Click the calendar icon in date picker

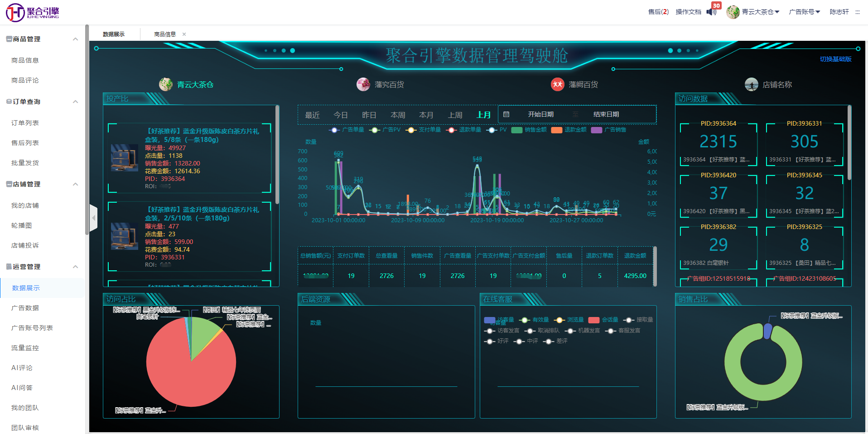(506, 114)
